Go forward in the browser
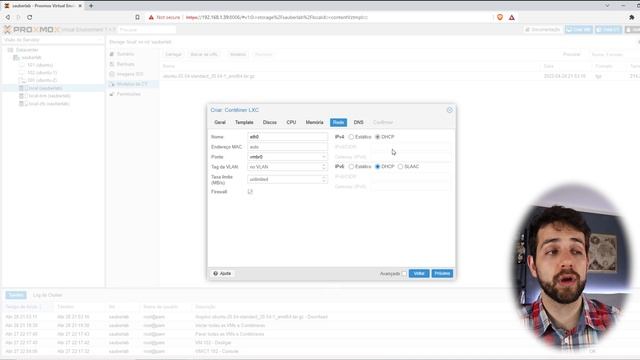640x360 pixels. [x=18, y=17]
